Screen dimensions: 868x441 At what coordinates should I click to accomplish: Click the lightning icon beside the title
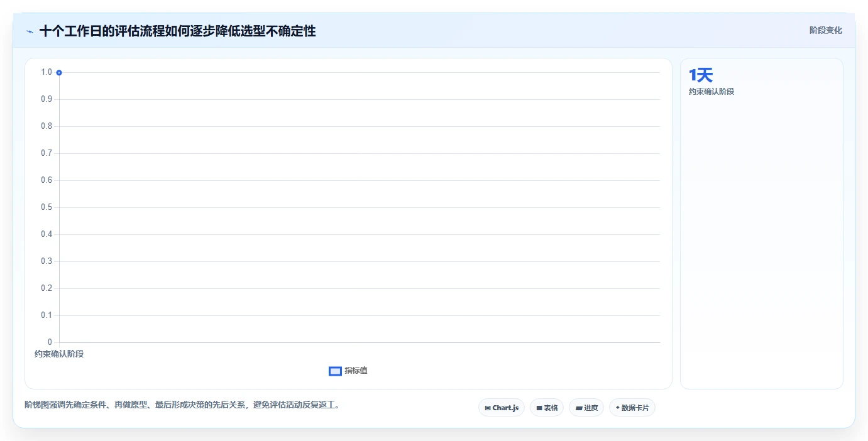click(x=30, y=31)
